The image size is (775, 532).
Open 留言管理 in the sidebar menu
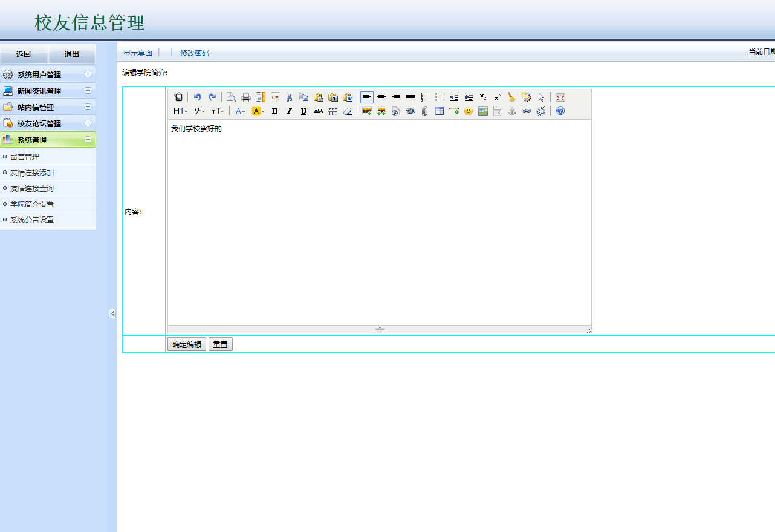tap(25, 157)
